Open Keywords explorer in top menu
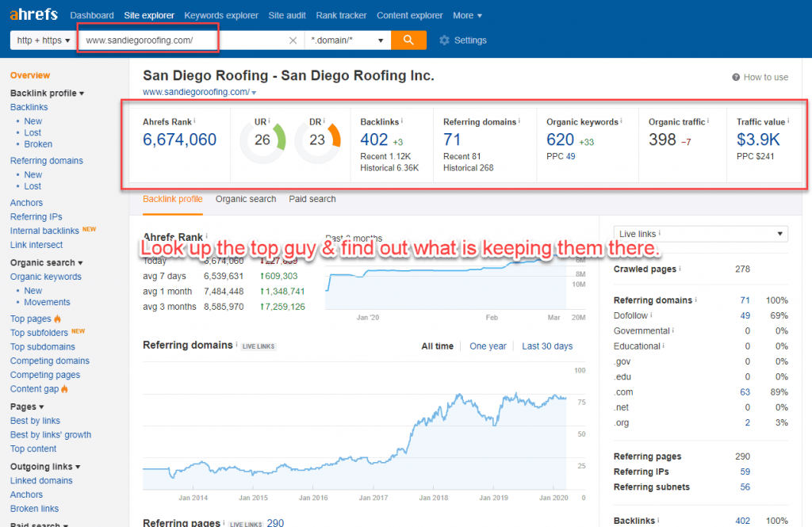 [x=221, y=15]
